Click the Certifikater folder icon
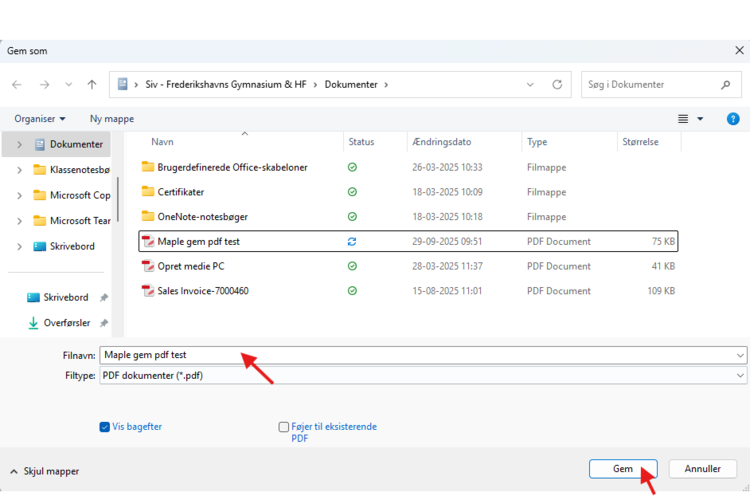The image size is (750, 496). coord(148,192)
